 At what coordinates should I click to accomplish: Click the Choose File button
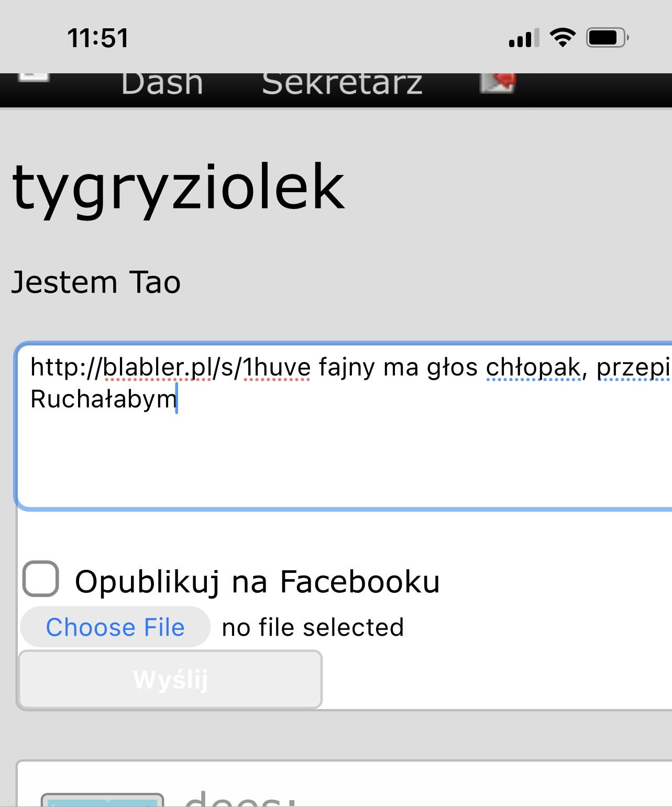(x=115, y=627)
